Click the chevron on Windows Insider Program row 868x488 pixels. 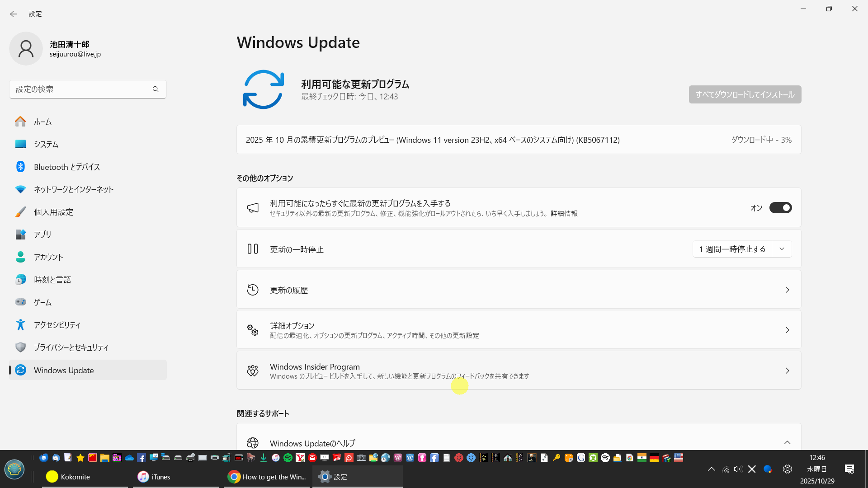click(x=787, y=371)
